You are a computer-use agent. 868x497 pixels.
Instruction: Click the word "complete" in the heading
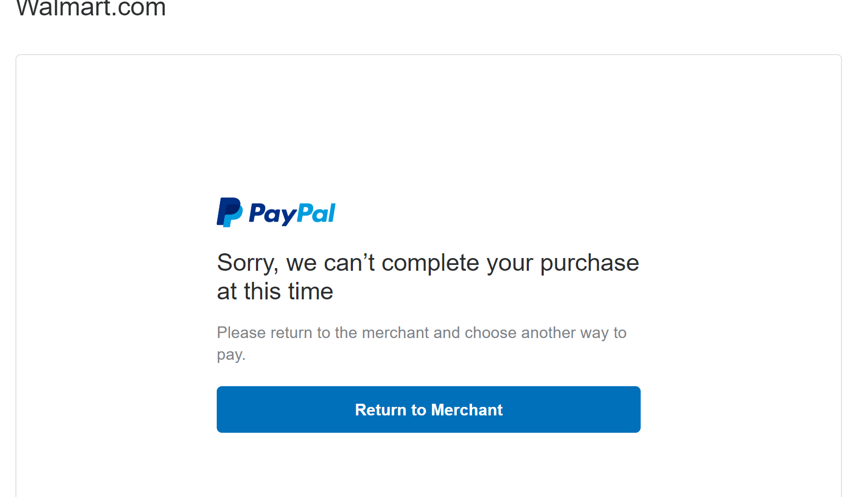click(x=430, y=263)
